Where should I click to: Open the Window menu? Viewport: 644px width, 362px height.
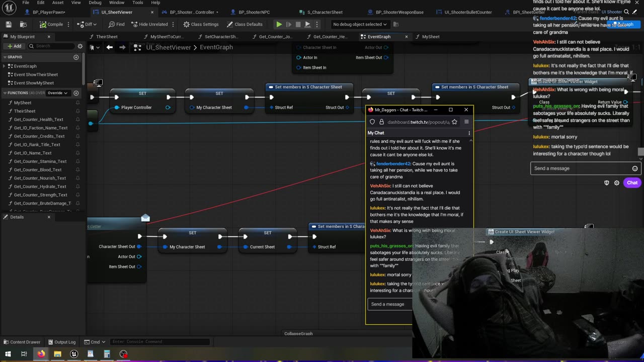[x=116, y=3]
